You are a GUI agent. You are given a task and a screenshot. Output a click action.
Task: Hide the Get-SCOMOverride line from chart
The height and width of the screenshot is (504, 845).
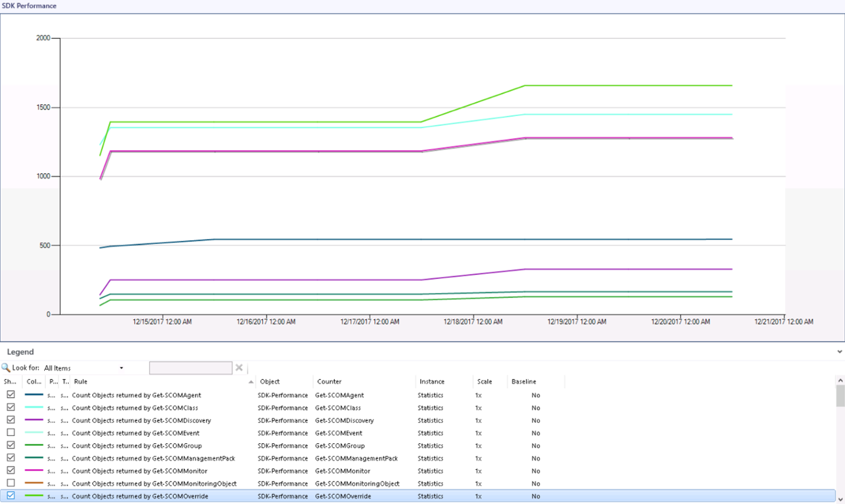tap(11, 496)
